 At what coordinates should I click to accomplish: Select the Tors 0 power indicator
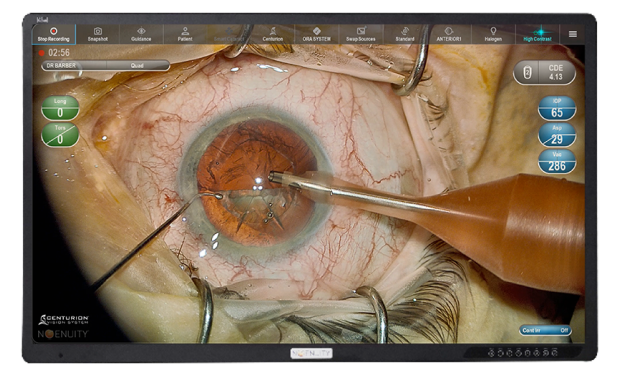click(x=60, y=135)
